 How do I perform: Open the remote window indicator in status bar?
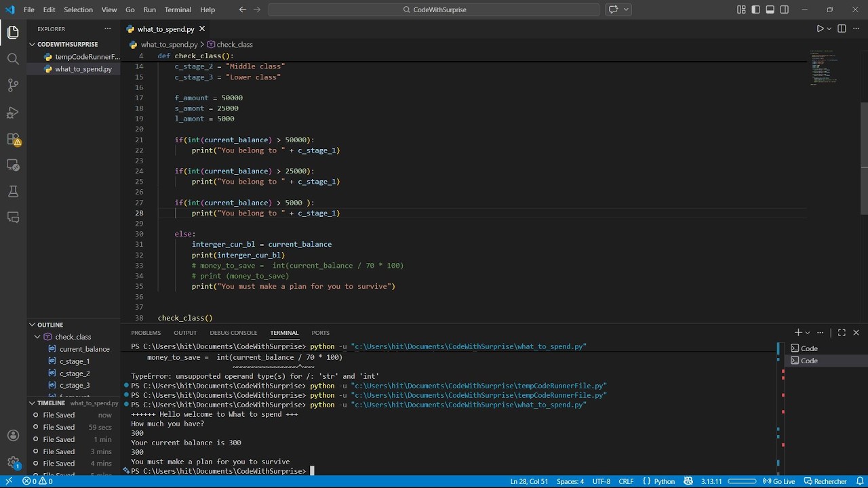(x=9, y=481)
